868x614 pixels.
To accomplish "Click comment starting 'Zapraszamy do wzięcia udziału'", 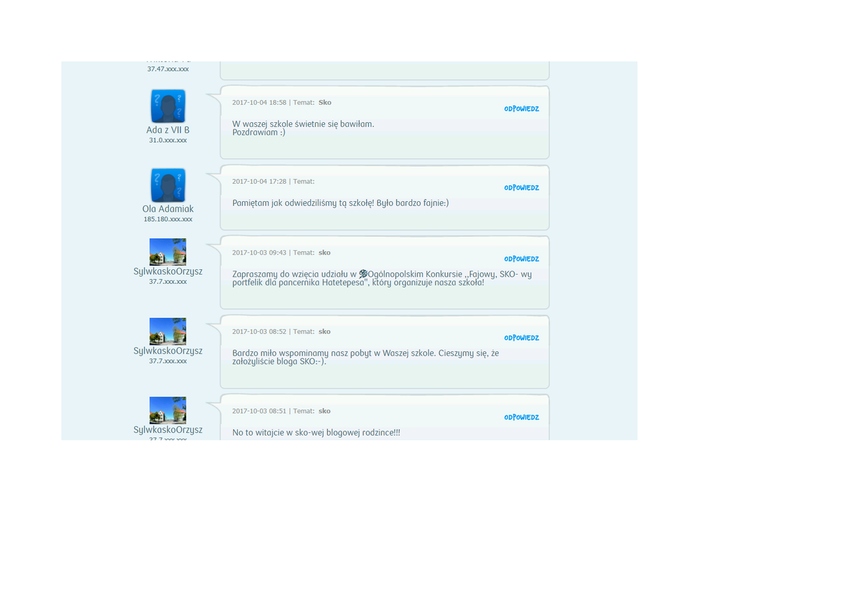I will (x=382, y=278).
